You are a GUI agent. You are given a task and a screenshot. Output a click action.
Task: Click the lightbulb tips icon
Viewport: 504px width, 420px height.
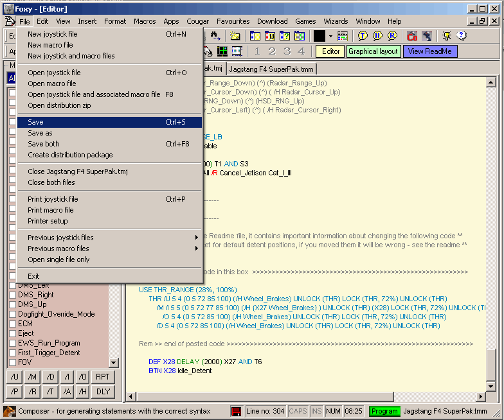(446, 36)
